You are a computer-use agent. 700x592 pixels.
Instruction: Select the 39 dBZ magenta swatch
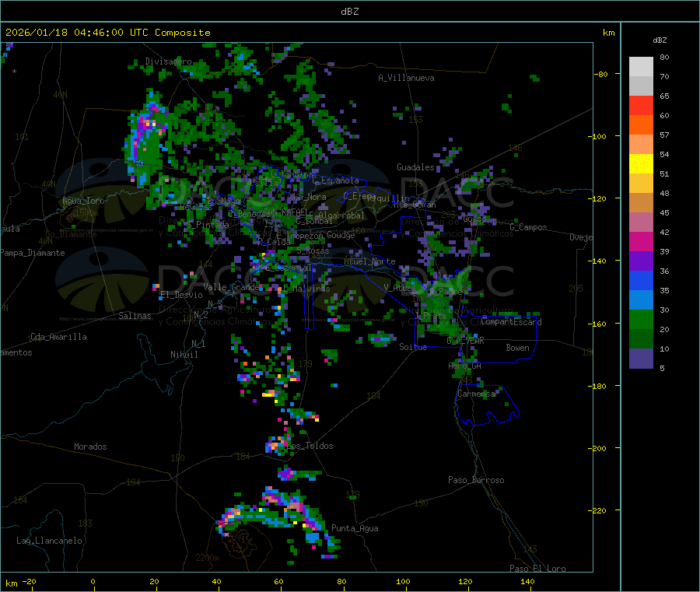[x=641, y=241]
